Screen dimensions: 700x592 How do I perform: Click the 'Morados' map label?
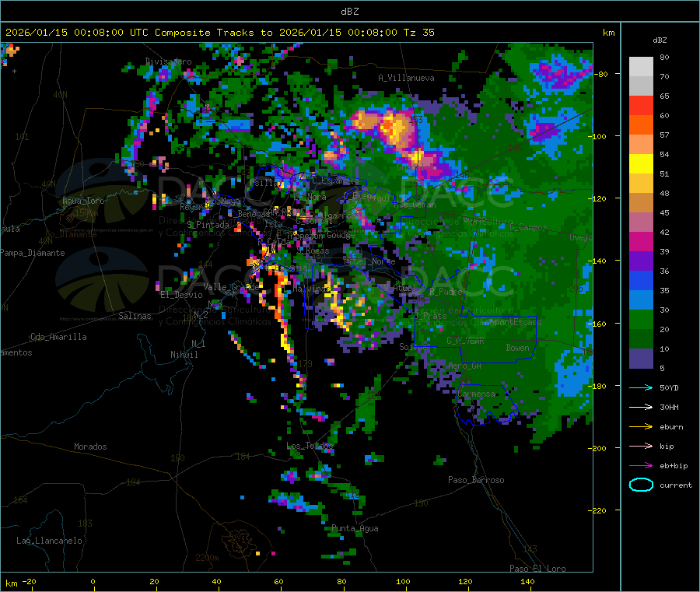(90, 447)
